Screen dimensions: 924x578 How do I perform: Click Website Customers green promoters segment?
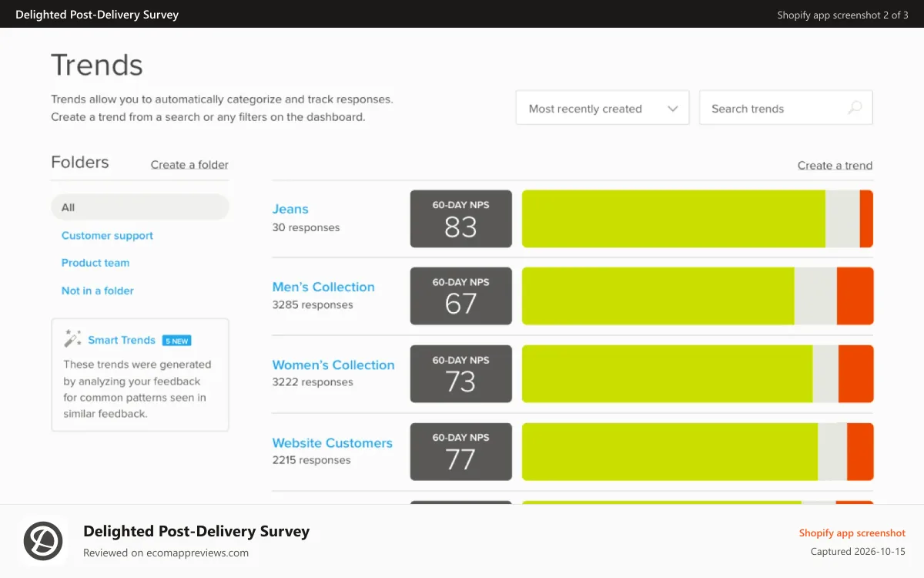tap(670, 452)
